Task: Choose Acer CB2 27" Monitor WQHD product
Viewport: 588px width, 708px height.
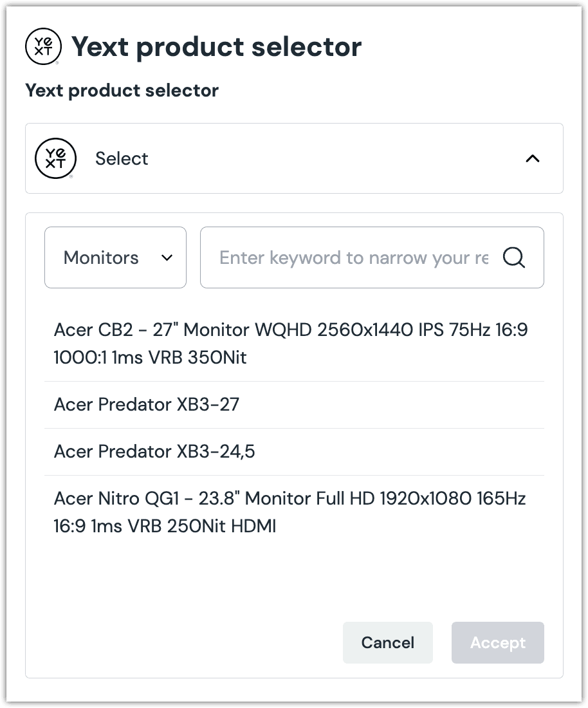Action: coord(294,344)
